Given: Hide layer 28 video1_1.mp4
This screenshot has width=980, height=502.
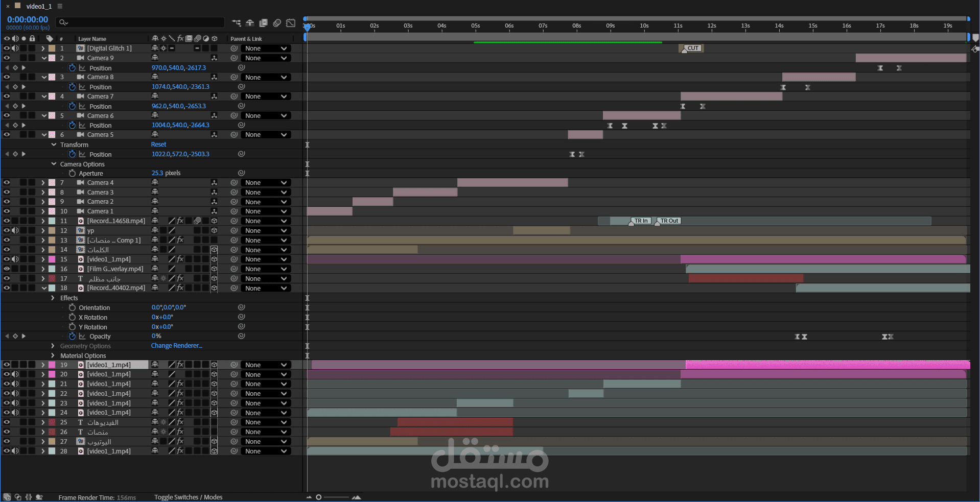Looking at the screenshot, I should click(7, 451).
